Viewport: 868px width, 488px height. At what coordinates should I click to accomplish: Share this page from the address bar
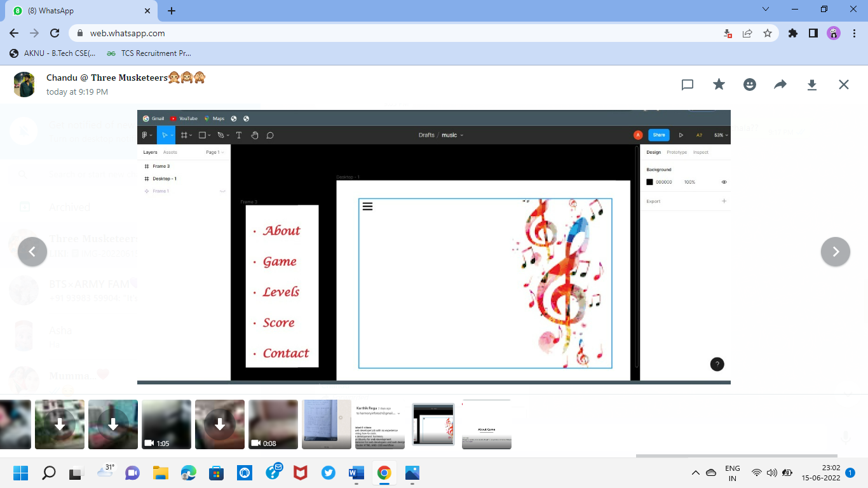[748, 33]
